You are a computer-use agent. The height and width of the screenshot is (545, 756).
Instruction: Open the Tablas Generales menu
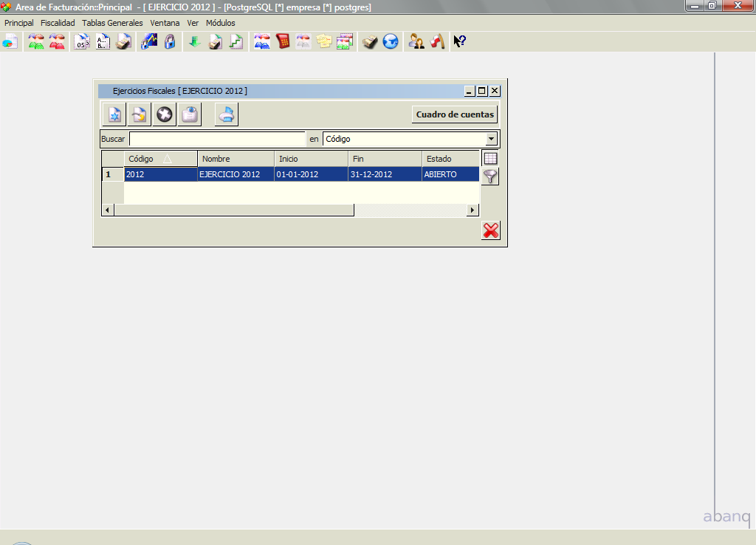112,23
